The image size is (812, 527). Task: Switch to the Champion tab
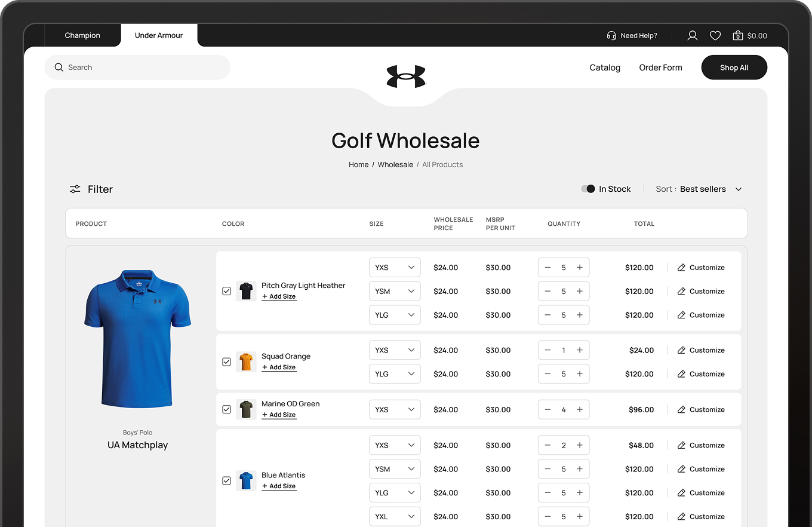[x=82, y=36]
